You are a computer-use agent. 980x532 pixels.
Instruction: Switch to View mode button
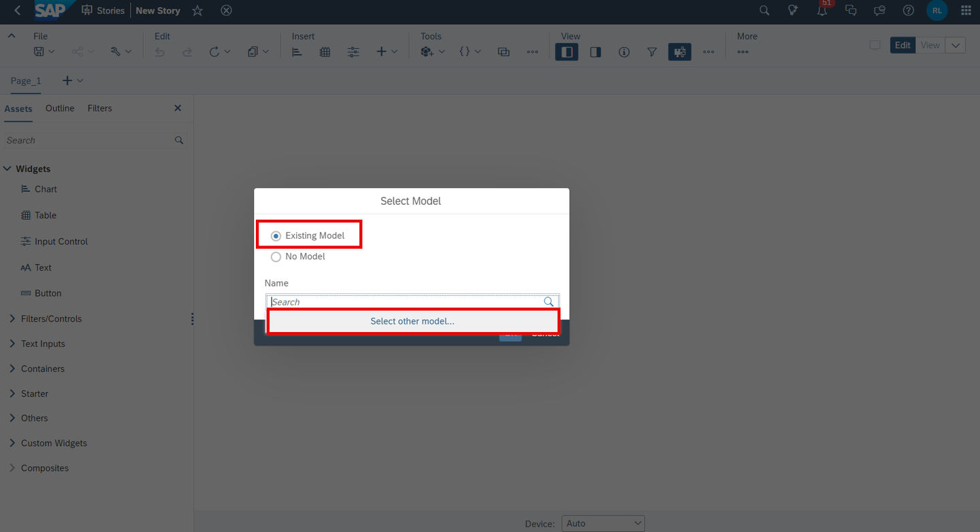(930, 45)
